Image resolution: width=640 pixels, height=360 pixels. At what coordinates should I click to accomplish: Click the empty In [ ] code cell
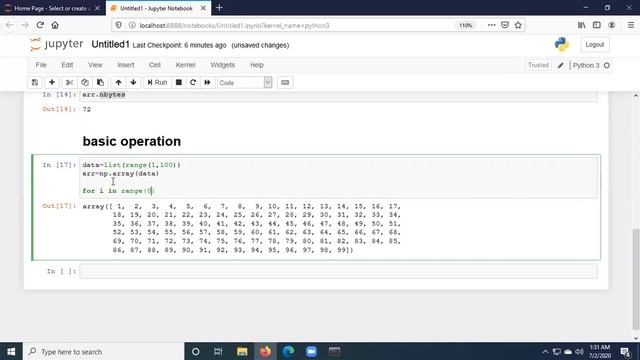tap(338, 271)
